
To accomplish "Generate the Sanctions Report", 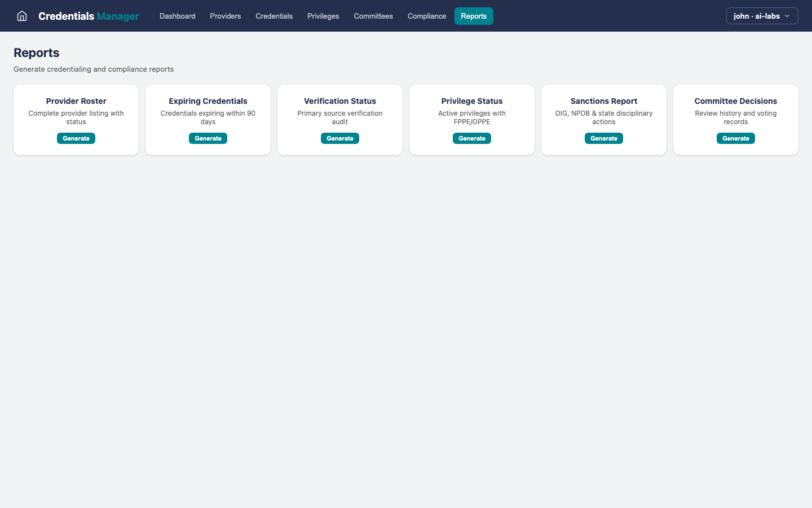I will pos(603,138).
